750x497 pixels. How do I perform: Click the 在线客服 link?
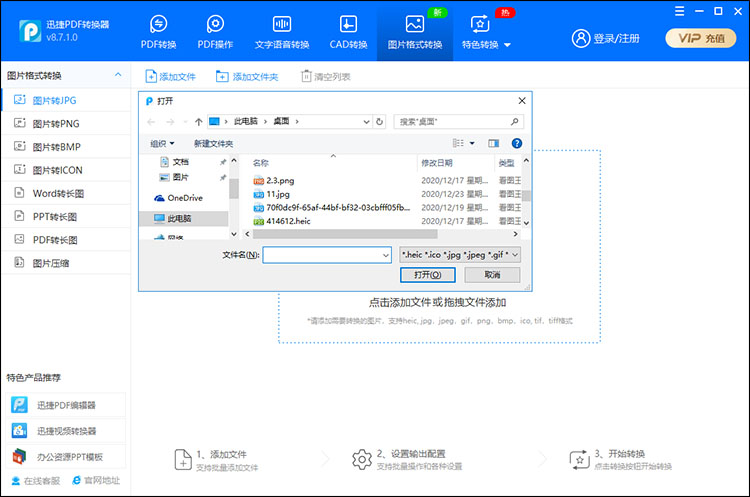pos(36,481)
